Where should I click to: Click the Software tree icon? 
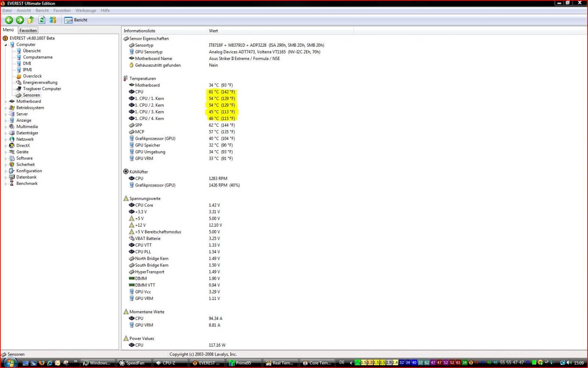click(x=12, y=158)
